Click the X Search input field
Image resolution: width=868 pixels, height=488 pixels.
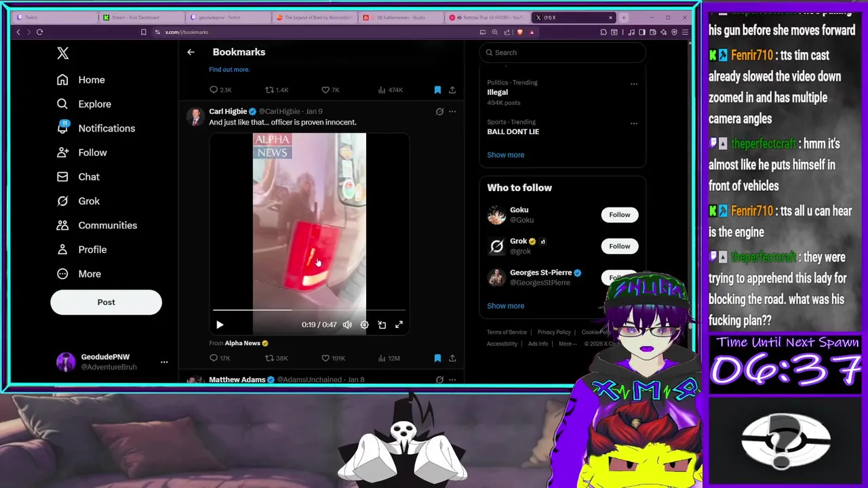coord(562,52)
